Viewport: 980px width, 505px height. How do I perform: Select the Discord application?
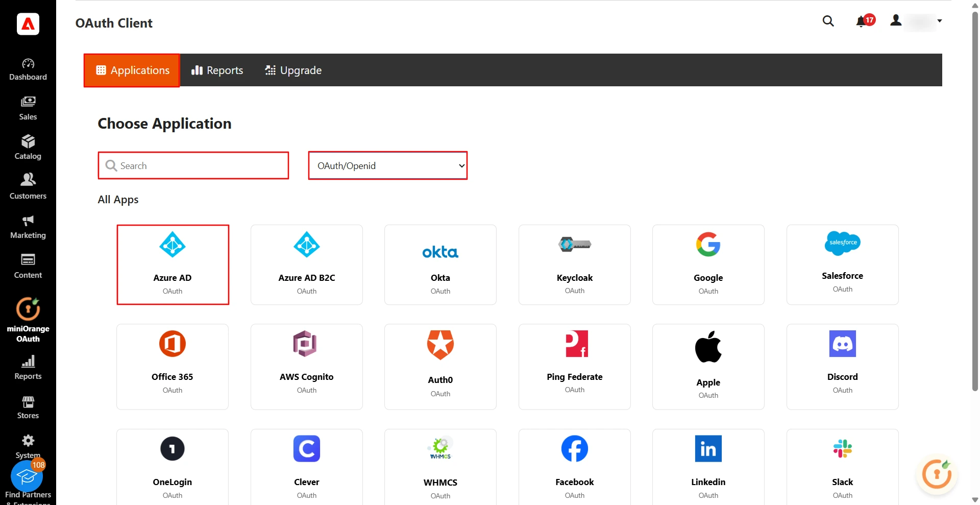(843, 367)
